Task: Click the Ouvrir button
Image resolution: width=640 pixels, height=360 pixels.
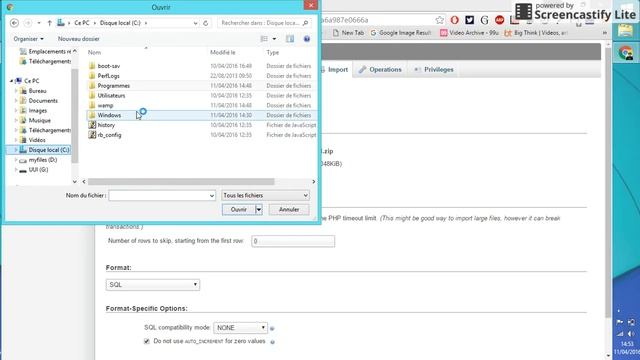Action: click(238, 209)
